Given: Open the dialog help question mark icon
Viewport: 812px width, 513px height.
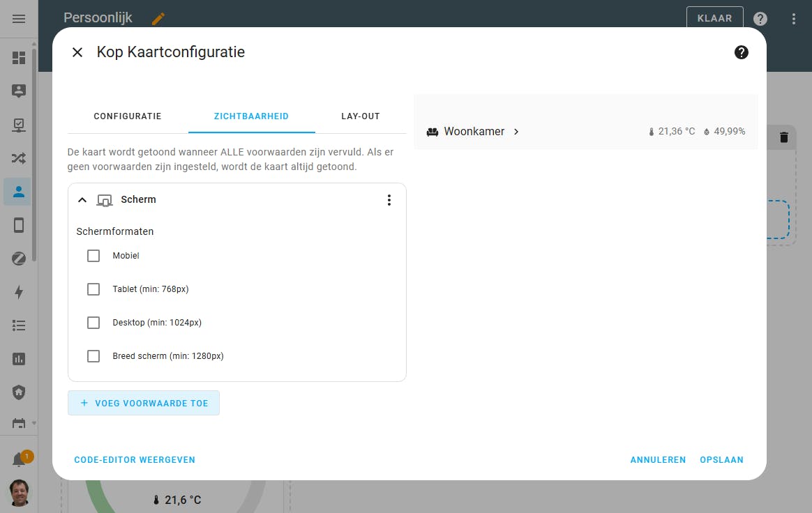Looking at the screenshot, I should (x=741, y=52).
